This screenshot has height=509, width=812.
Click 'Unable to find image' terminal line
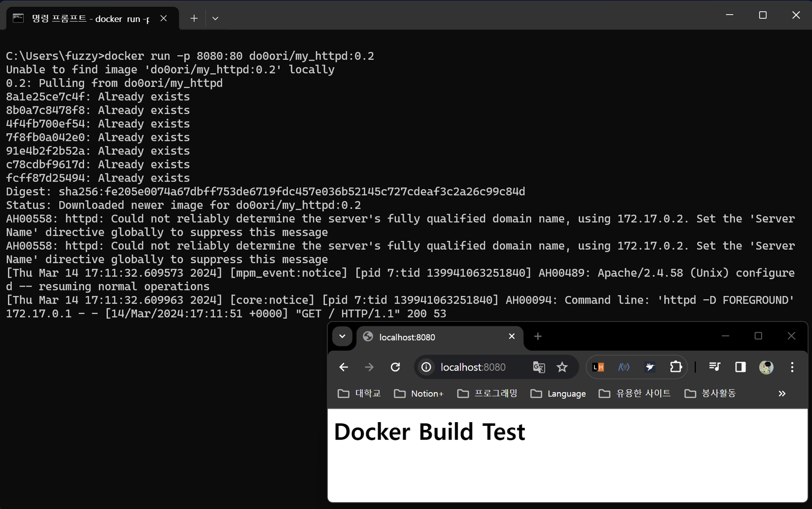coord(170,69)
